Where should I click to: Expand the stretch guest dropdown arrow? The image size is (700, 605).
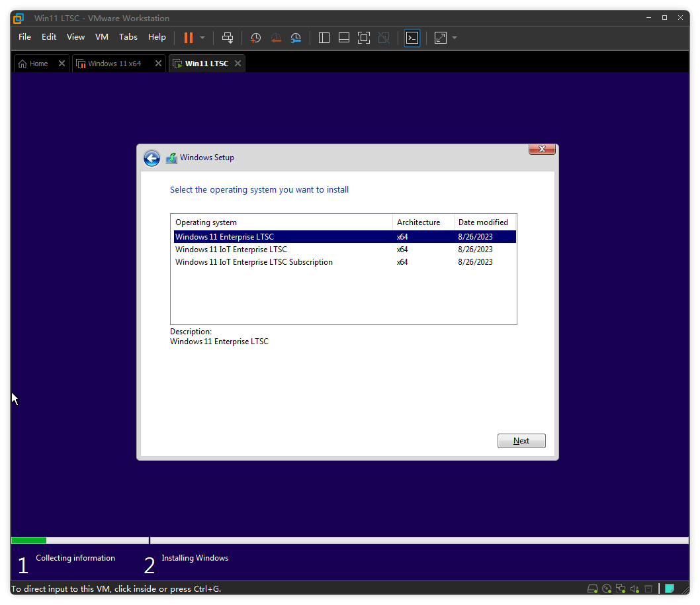pyautogui.click(x=455, y=38)
